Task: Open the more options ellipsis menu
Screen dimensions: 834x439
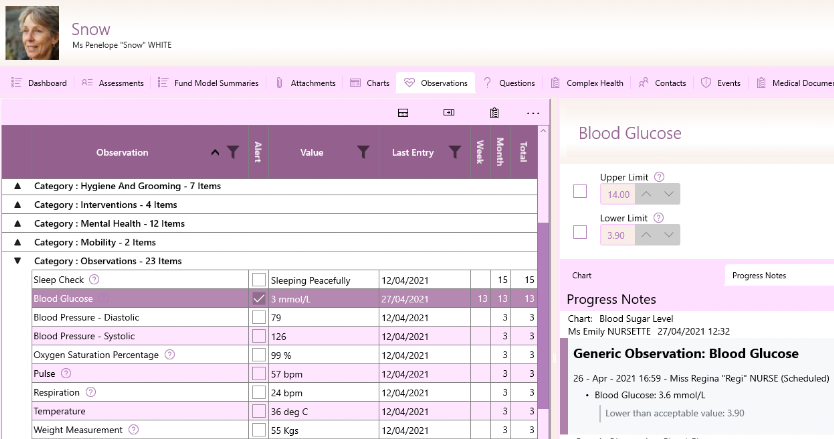Action: 533,113
